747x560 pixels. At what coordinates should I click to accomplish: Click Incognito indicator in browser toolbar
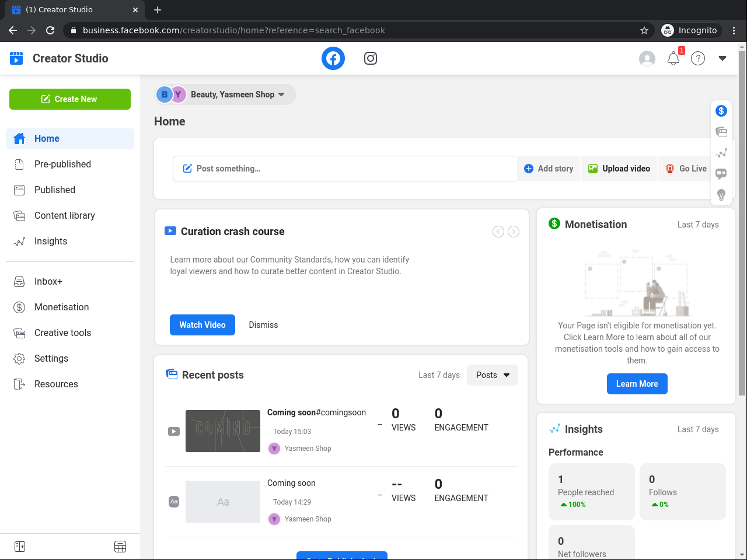pyautogui.click(x=690, y=30)
